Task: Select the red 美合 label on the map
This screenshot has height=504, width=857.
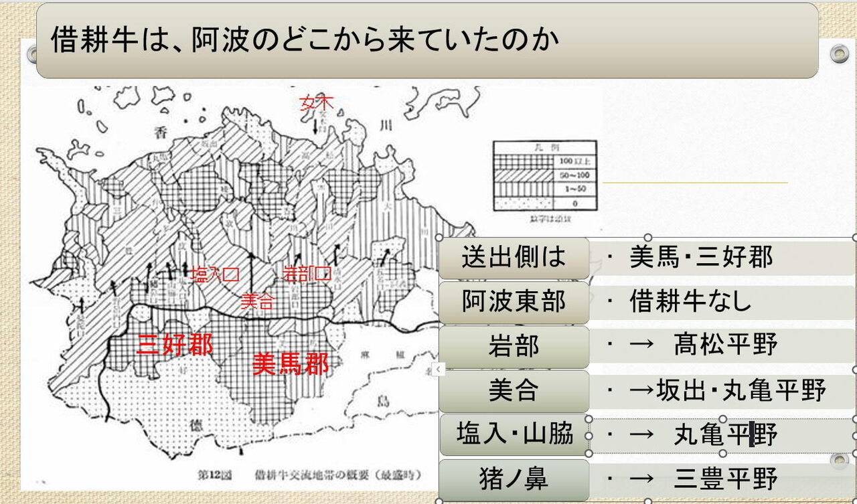Action: 257,301
